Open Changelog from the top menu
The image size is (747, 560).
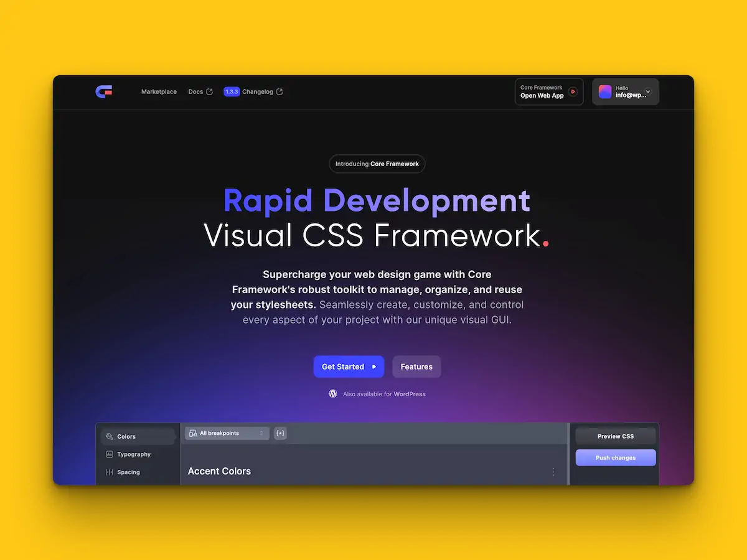(258, 91)
